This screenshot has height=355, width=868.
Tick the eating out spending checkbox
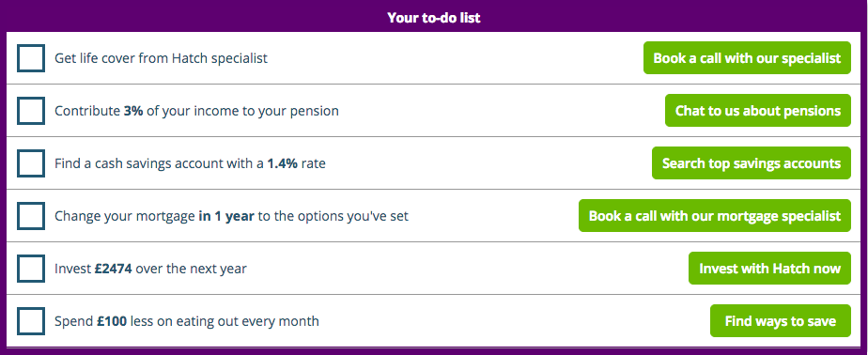pyautogui.click(x=30, y=321)
